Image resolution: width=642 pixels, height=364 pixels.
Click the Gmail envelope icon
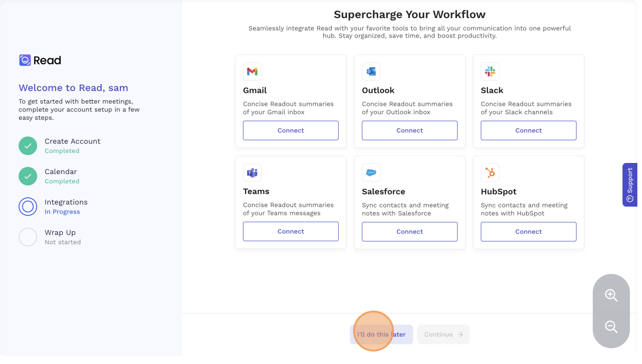pos(252,71)
